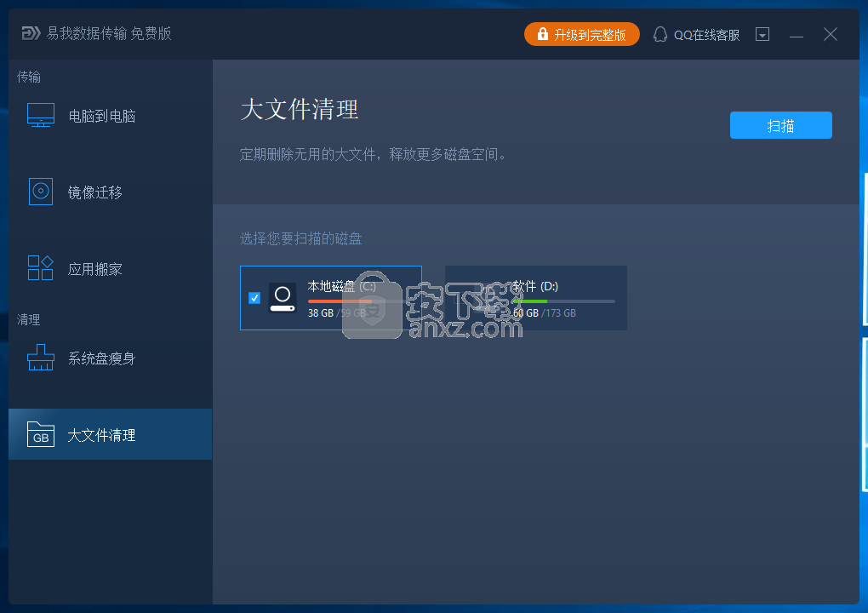Click the 大文件清理 page heading

300,109
